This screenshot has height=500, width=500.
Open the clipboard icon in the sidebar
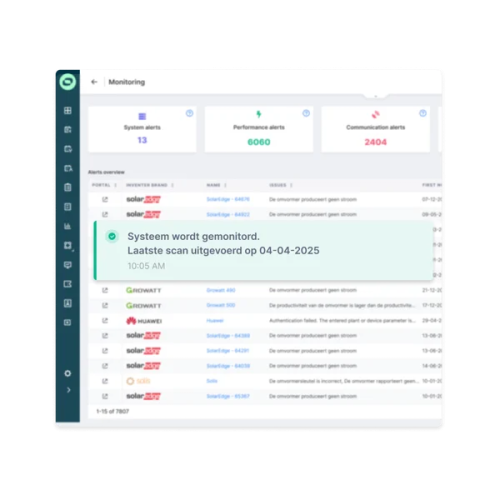point(68,187)
